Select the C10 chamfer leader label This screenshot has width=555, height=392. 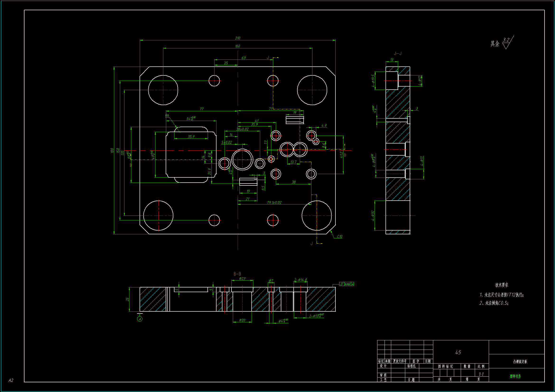coord(339,236)
